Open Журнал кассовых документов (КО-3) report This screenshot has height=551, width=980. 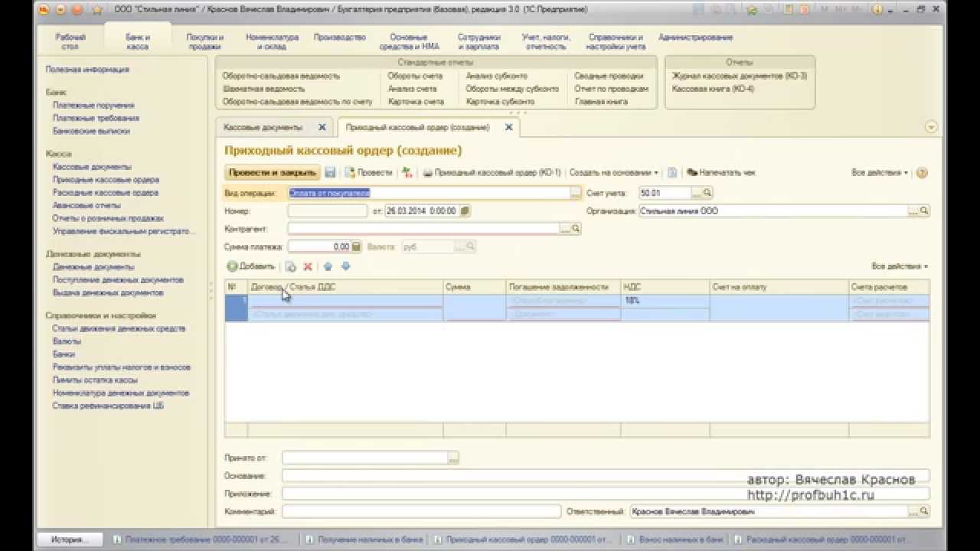coord(740,76)
